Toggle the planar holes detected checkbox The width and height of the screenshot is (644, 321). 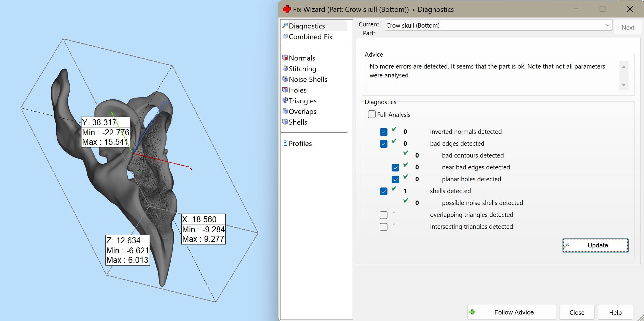pos(395,179)
